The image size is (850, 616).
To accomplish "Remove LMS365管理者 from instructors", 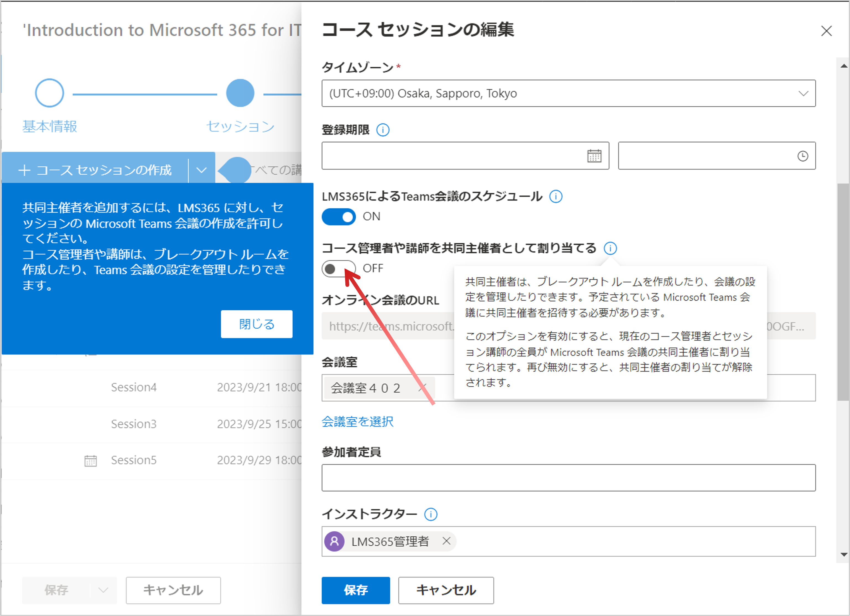I will click(x=446, y=541).
